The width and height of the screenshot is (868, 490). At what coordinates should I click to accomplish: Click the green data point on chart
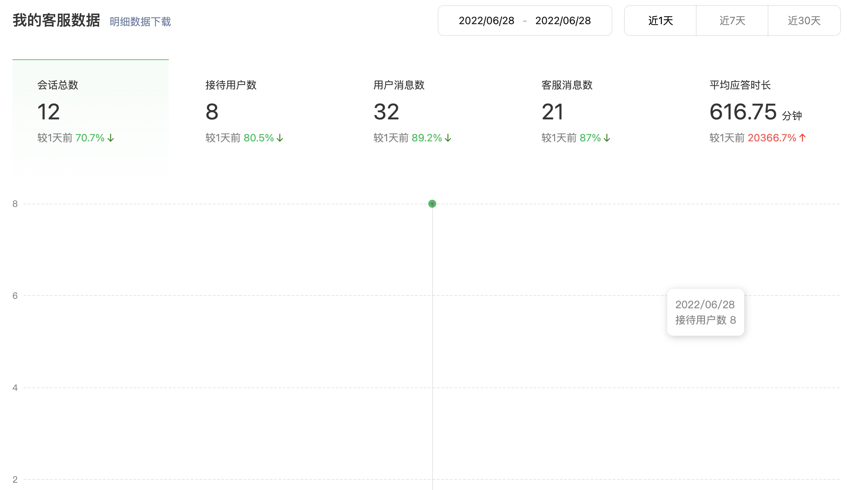point(432,204)
